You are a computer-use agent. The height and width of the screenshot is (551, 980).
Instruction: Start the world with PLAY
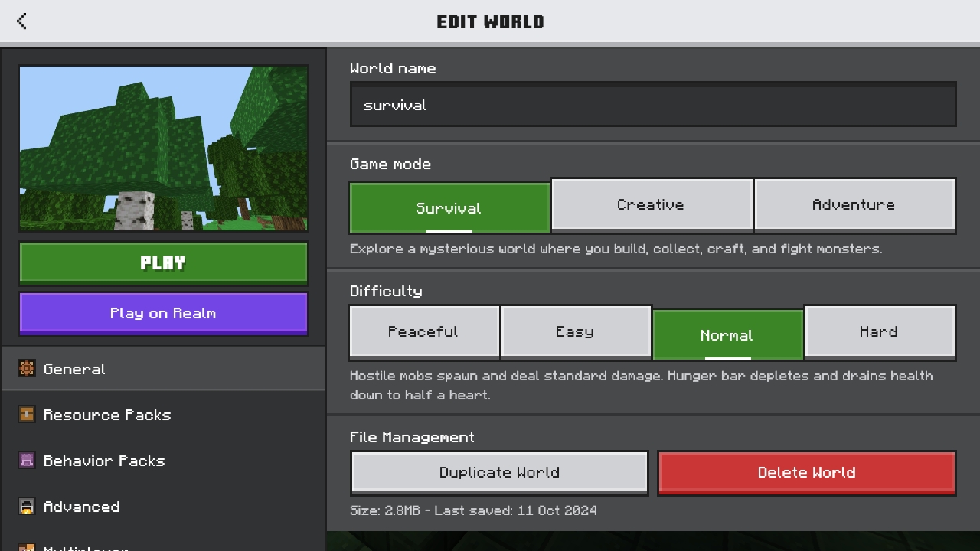click(163, 263)
